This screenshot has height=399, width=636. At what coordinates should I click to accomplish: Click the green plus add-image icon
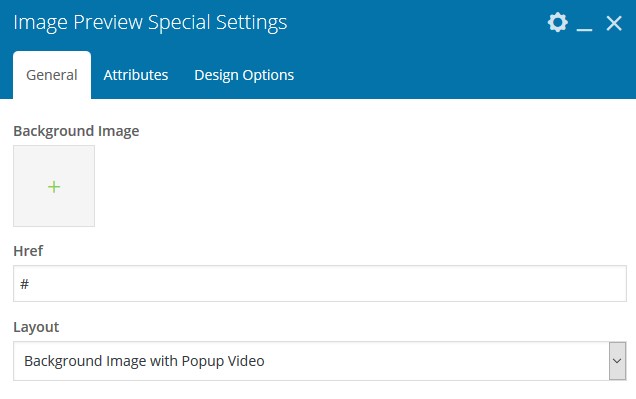pos(54,187)
